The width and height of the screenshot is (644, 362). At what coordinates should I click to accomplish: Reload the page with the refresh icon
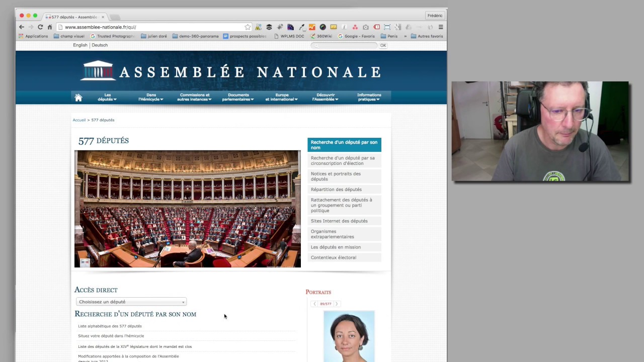(40, 27)
